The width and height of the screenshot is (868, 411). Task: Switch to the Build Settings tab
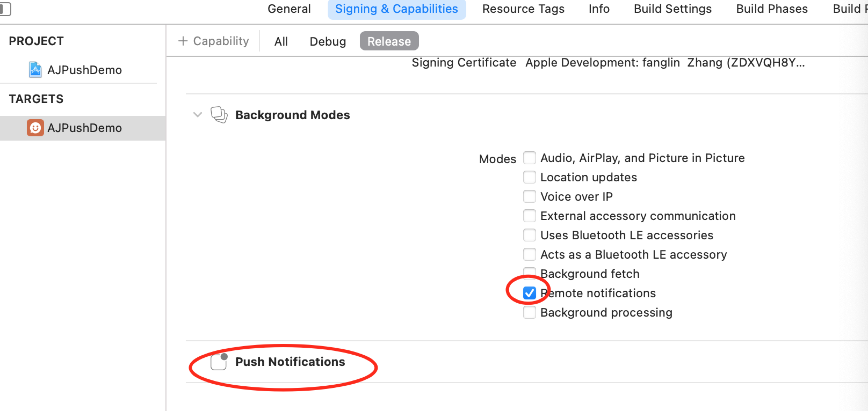672,9
